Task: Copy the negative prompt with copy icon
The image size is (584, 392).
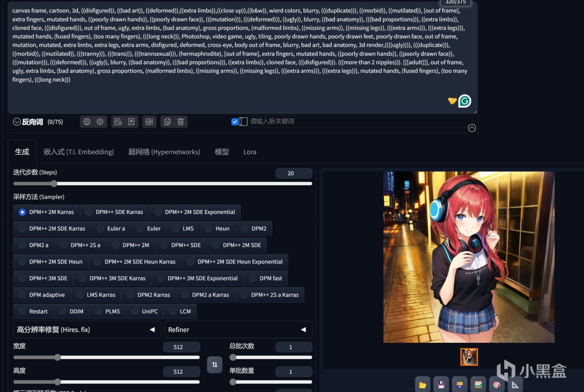Action: [x=167, y=122]
